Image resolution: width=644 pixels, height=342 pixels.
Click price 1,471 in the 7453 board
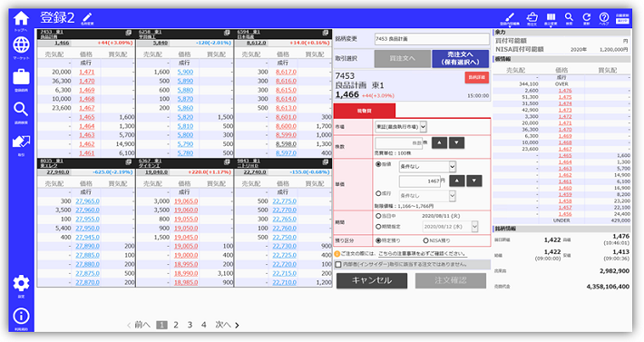[x=87, y=72]
